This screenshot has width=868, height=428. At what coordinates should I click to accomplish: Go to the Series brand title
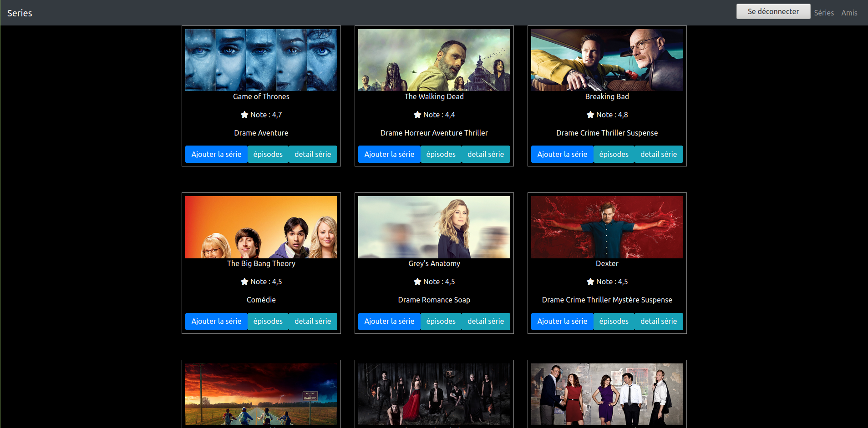[20, 13]
